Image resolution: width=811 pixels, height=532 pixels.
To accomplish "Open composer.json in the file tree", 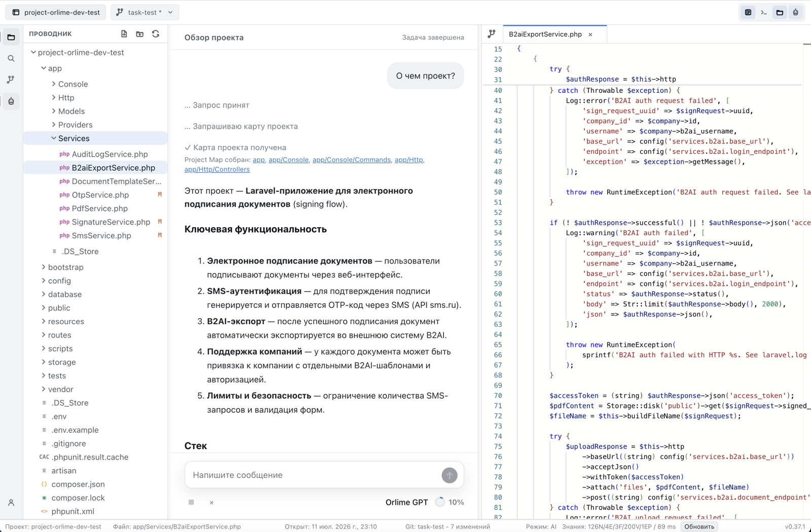I will click(96, 484).
